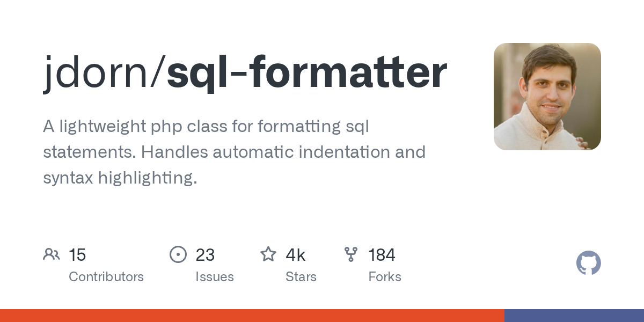Click the 15 contributors count
This screenshot has height=322, width=644.
pos(77,255)
